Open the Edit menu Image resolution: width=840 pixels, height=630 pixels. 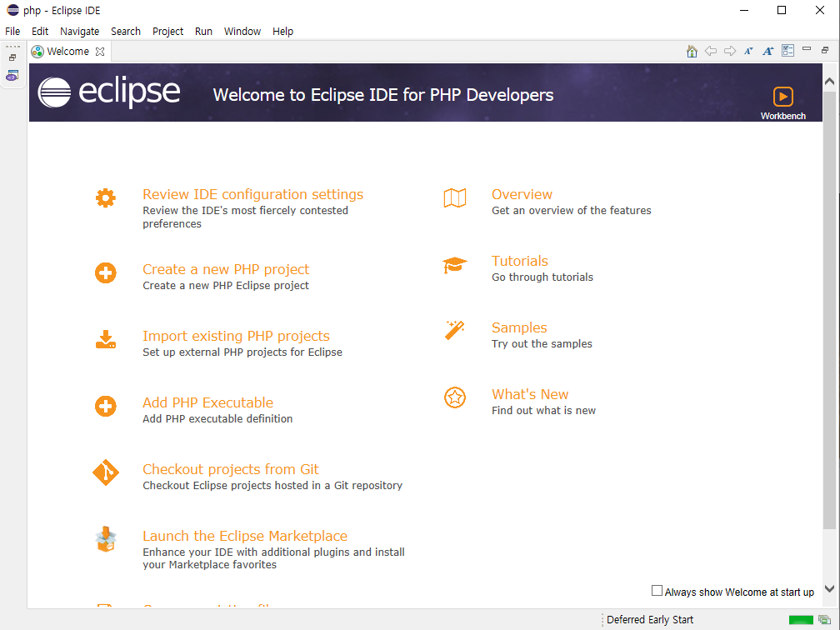click(40, 31)
